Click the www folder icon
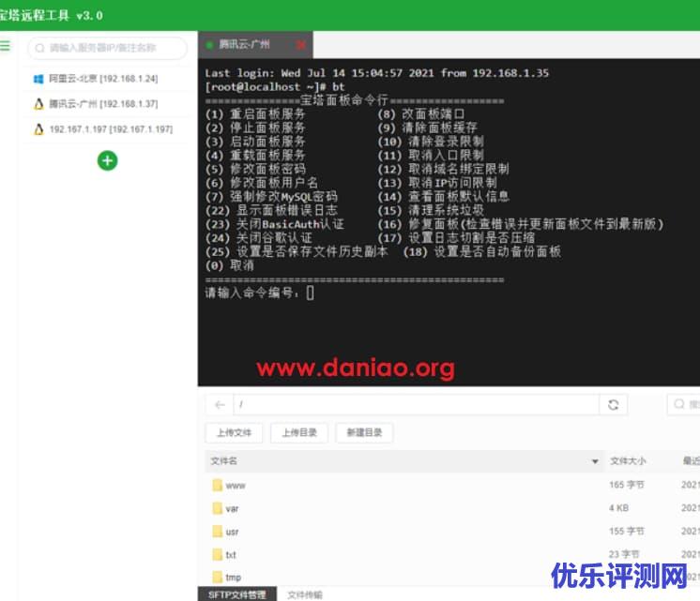 [218, 485]
